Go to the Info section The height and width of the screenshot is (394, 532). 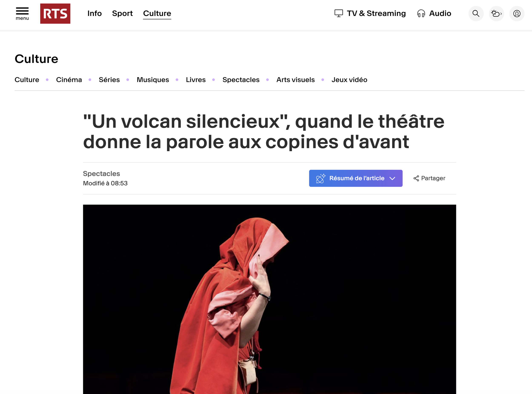click(x=94, y=13)
